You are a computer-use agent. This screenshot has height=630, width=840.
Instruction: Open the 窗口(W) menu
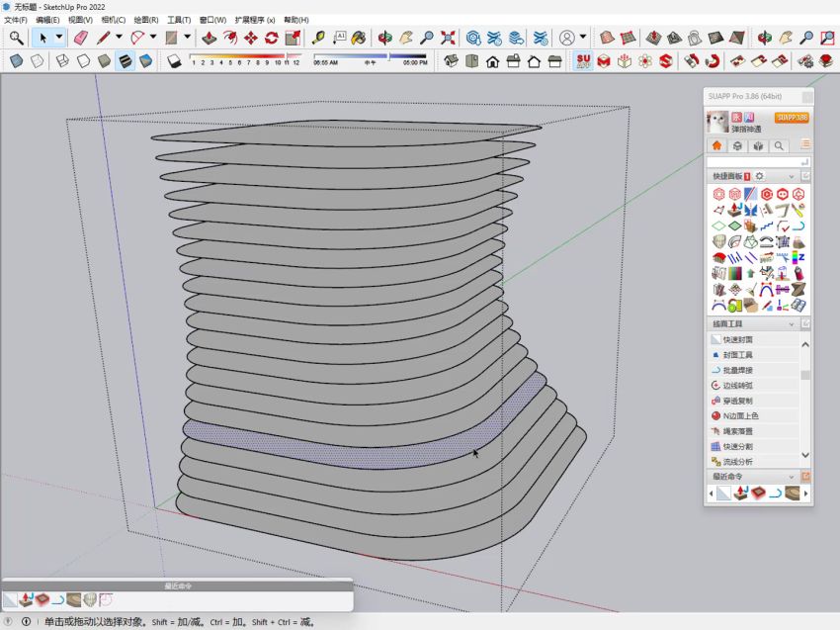212,20
